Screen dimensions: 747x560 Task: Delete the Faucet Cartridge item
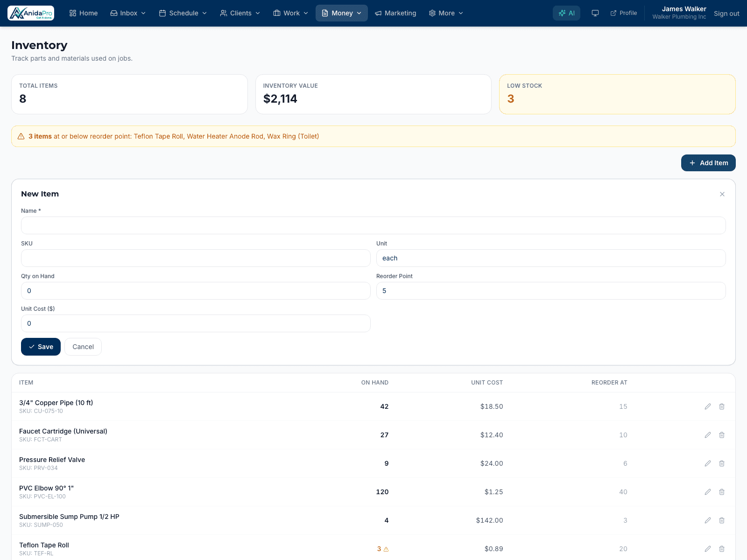pos(722,435)
